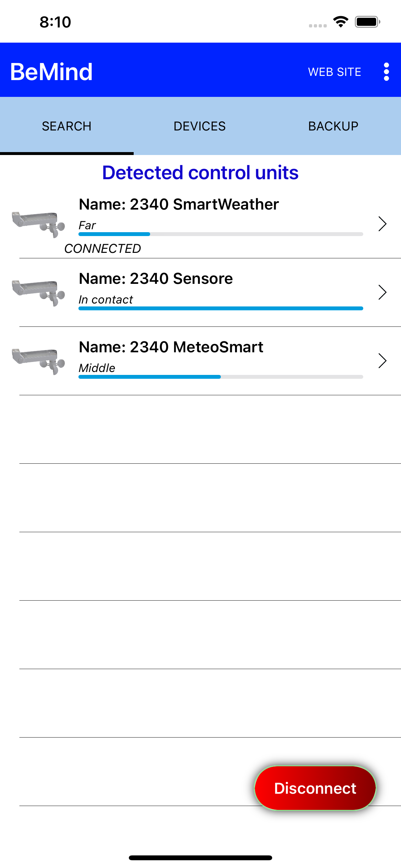Open the three-dot overflow menu
The width and height of the screenshot is (401, 868).
(386, 71)
